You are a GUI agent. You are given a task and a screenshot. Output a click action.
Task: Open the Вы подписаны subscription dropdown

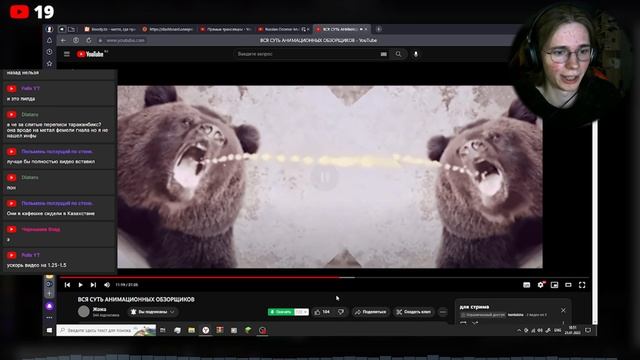tap(153, 312)
